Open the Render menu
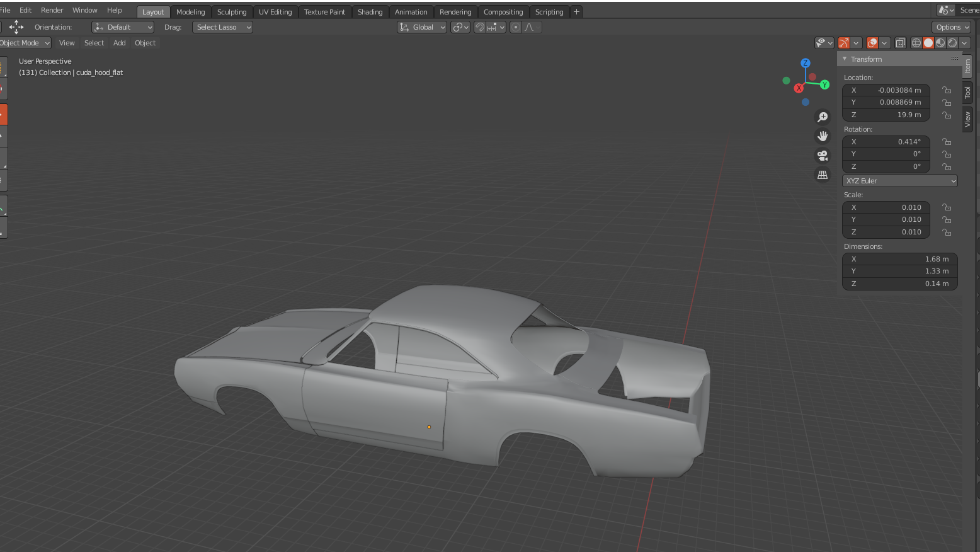 pos(52,10)
